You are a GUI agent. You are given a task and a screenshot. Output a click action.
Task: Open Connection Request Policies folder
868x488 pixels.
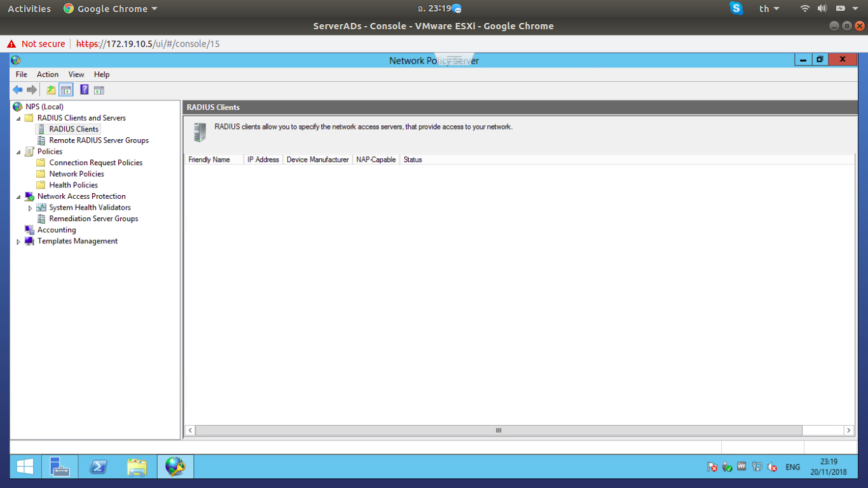tap(96, 163)
